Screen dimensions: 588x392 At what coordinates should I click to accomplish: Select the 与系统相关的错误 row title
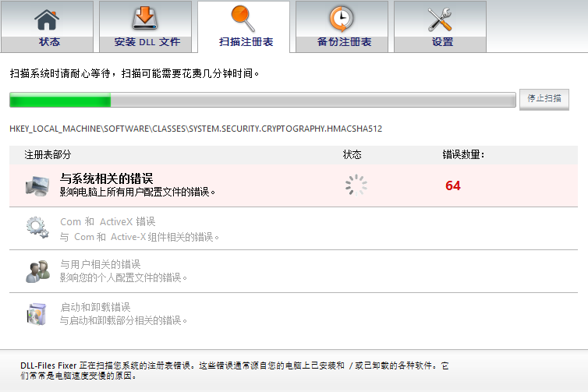click(x=107, y=178)
